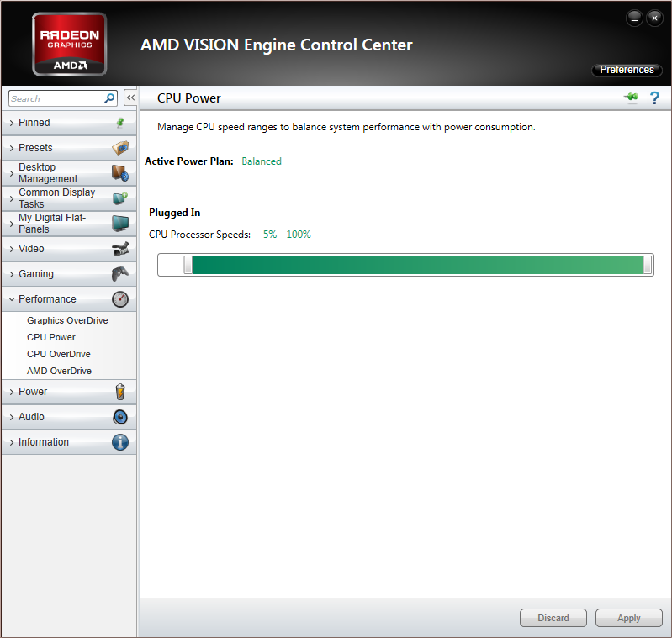
Task: Expand the Video section chevron
Action: (12, 249)
